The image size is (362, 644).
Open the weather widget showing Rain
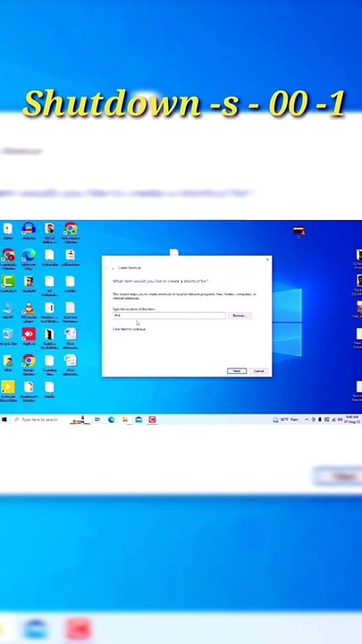(x=285, y=419)
